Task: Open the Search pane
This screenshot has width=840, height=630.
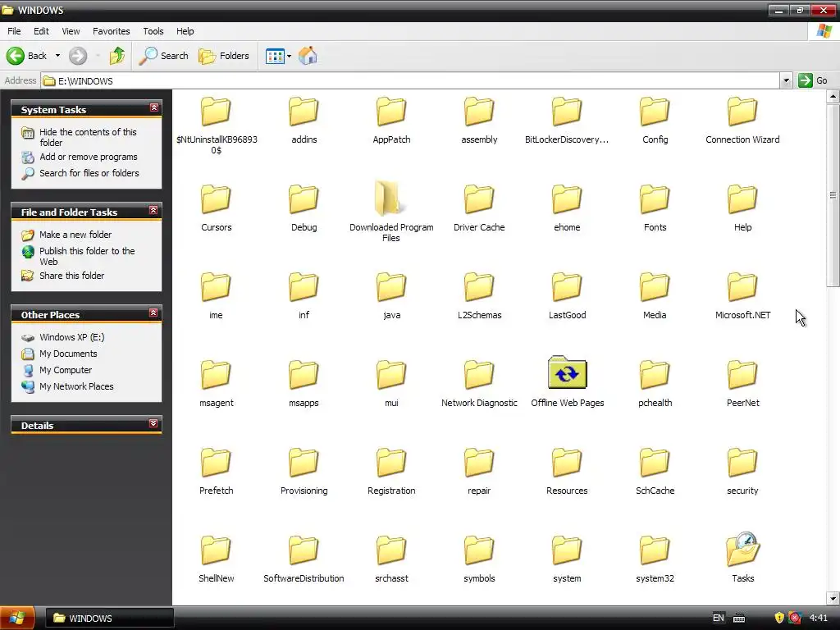Action: 163,56
